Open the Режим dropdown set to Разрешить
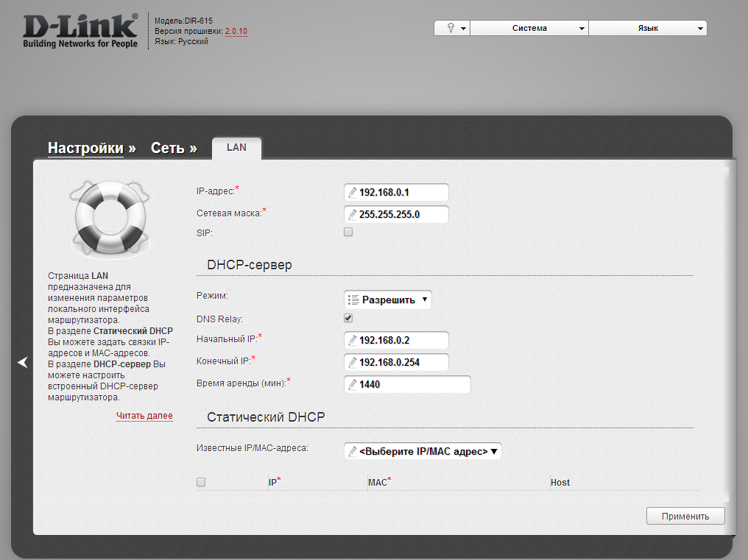This screenshot has width=748, height=560. click(388, 300)
